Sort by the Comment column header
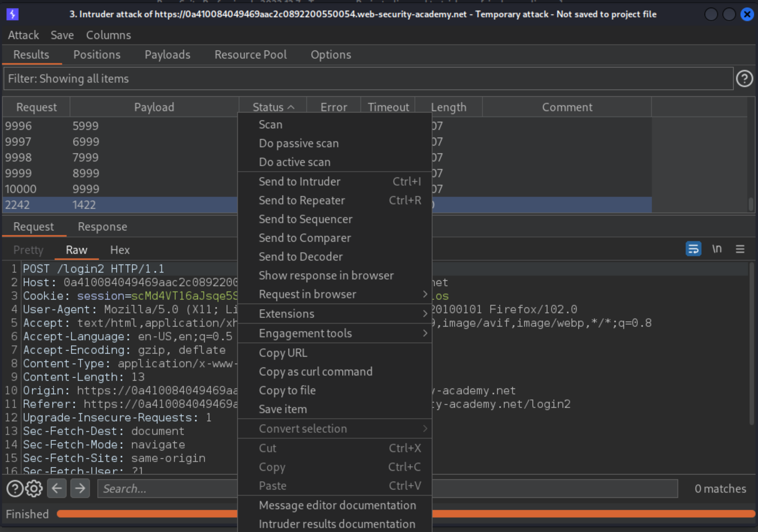Image resolution: width=758 pixels, height=532 pixels. 567,107
